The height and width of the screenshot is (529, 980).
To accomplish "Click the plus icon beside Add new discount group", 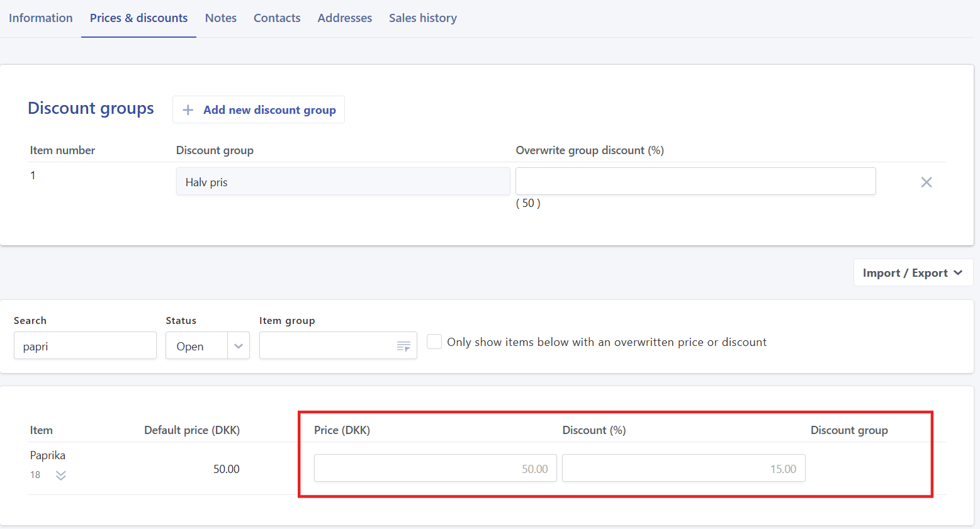I will coord(188,110).
